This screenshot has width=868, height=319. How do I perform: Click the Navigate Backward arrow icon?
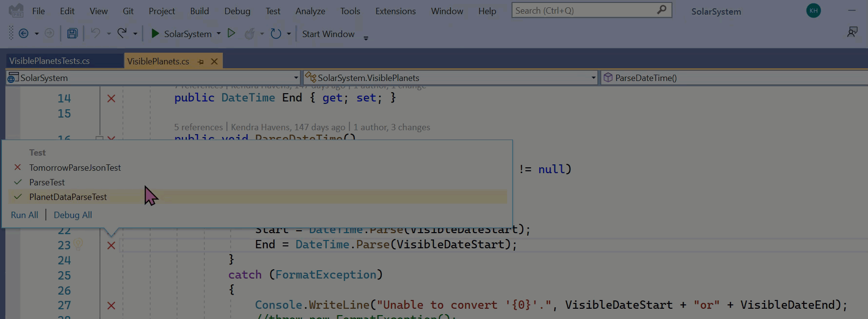pyautogui.click(x=23, y=34)
